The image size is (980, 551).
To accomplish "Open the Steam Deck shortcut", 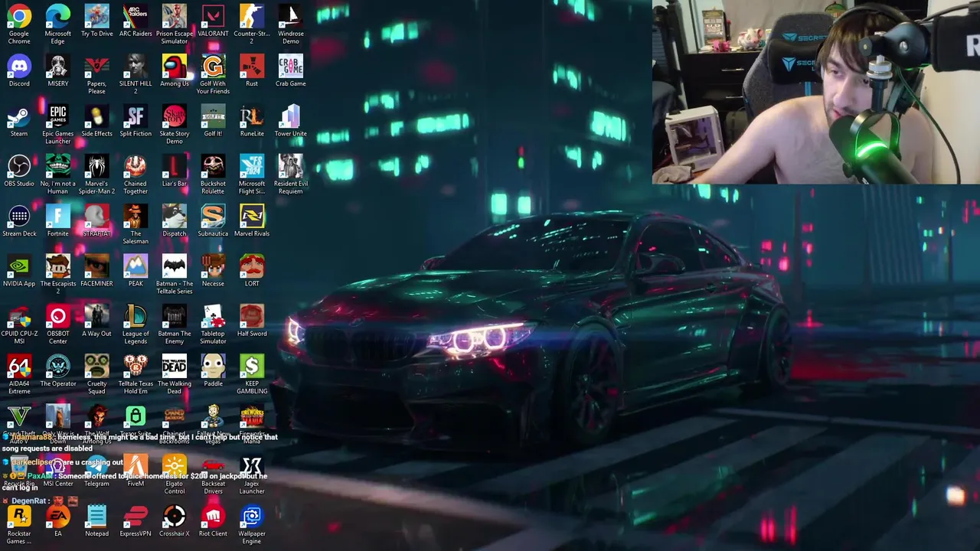I will pyautogui.click(x=19, y=217).
